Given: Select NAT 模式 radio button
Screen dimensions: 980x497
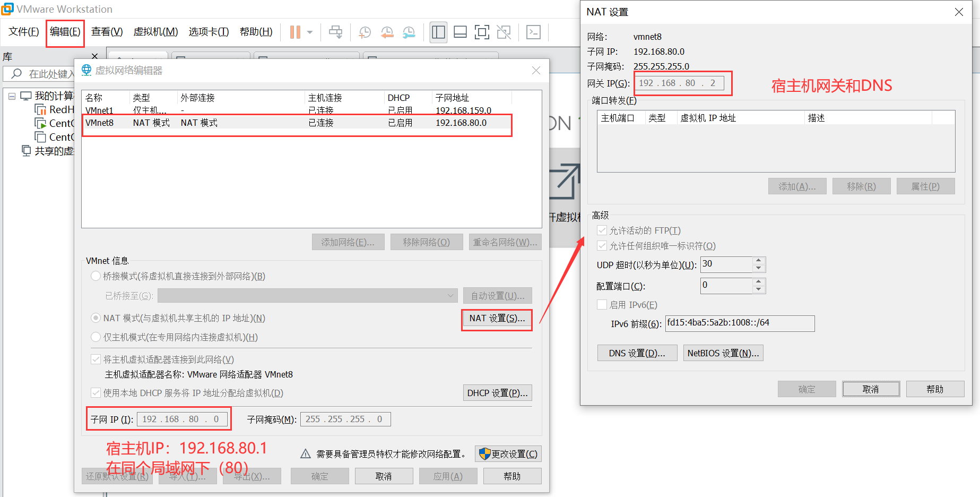Looking at the screenshot, I should pyautogui.click(x=96, y=318).
